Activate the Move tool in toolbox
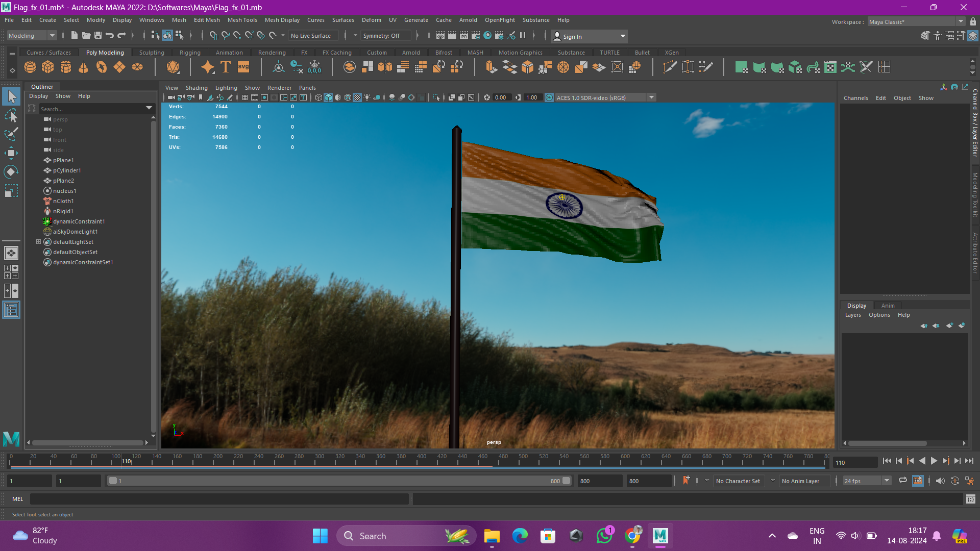The width and height of the screenshot is (980, 551). (11, 153)
